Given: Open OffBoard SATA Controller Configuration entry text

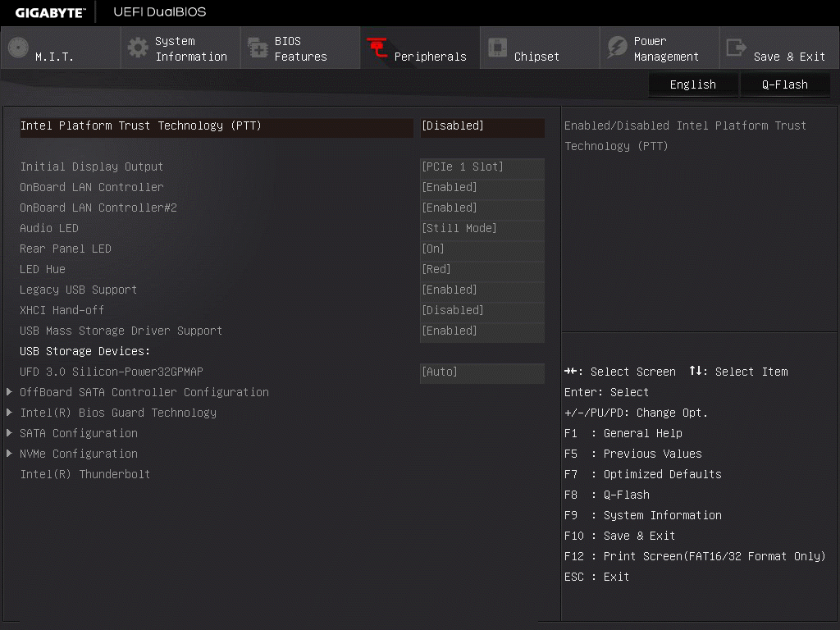Looking at the screenshot, I should (144, 392).
